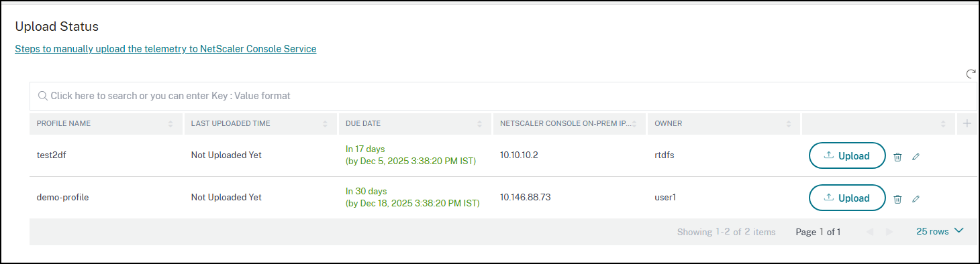Screen dimensions: 980x264
Task: Upload telemetry for demo-profile
Action: (x=848, y=198)
